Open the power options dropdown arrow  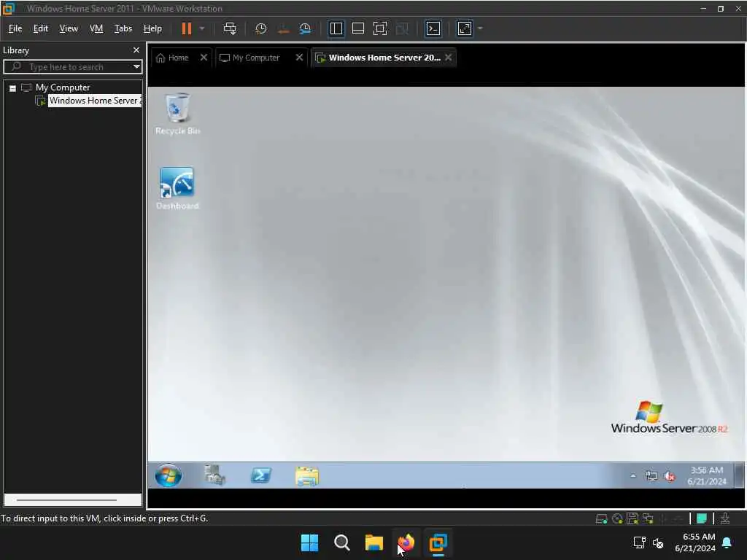click(x=202, y=28)
